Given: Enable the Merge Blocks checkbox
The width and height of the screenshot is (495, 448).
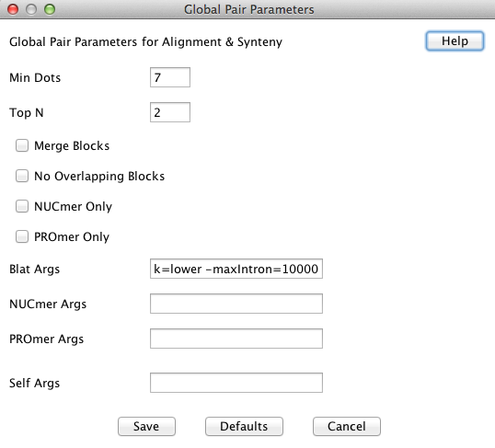Looking at the screenshot, I should 22,146.
